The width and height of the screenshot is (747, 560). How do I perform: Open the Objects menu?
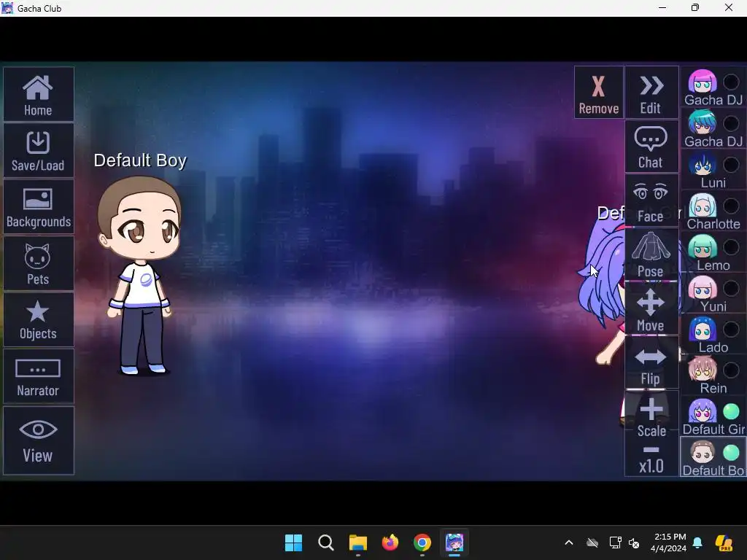38,319
